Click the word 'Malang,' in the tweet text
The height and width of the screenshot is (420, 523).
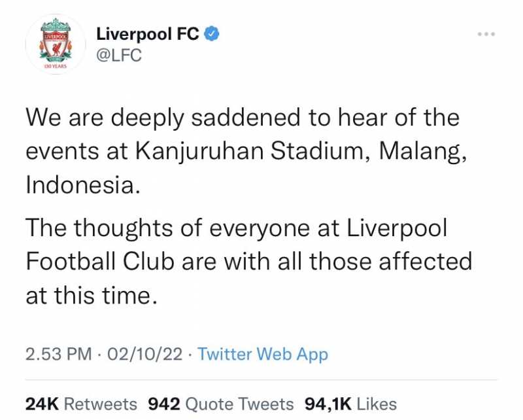coord(423,152)
